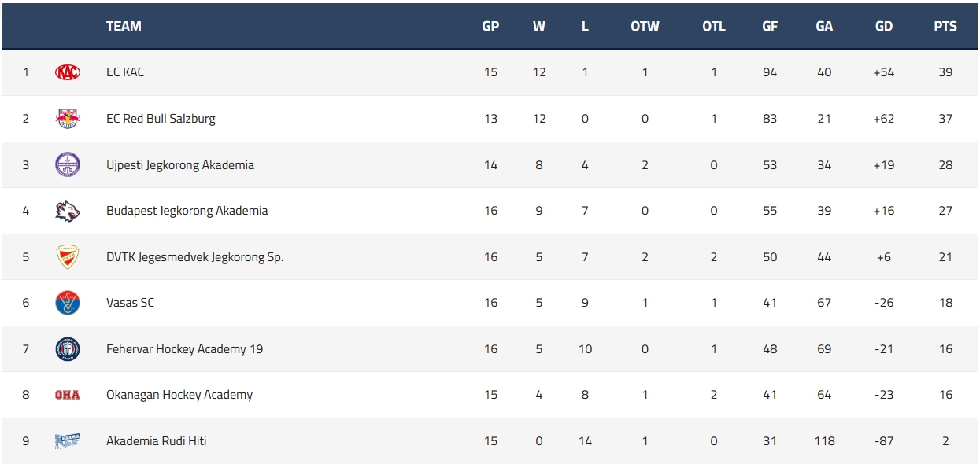Open EC Red Bull Salzburg team link

pos(161,119)
